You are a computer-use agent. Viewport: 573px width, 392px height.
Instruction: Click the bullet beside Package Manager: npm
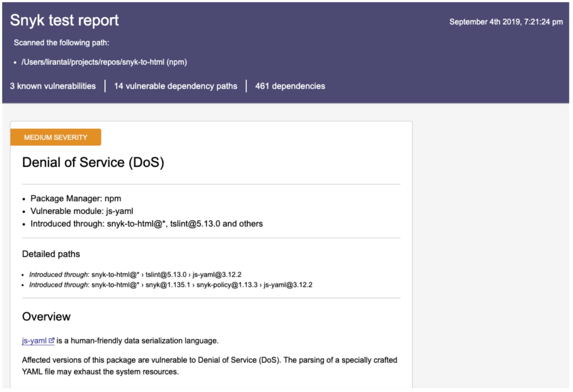click(x=23, y=198)
